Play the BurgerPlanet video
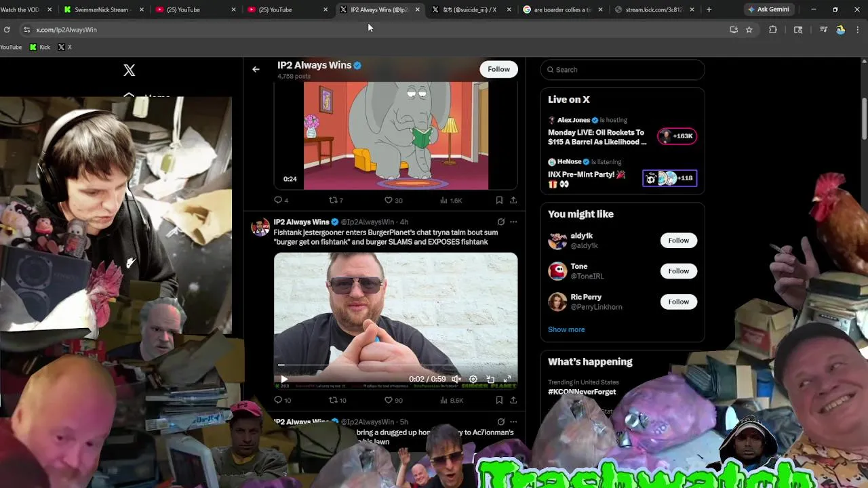Screen dimensions: 868x488 (284, 380)
